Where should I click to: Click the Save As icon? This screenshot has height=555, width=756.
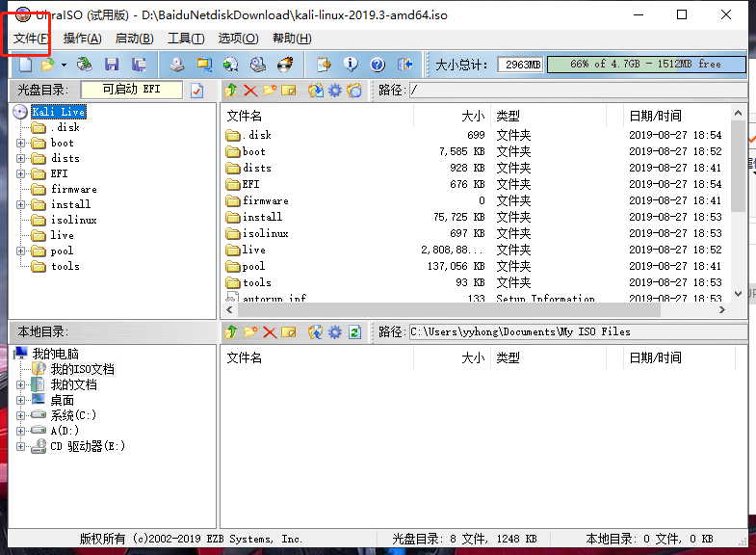pos(139,65)
